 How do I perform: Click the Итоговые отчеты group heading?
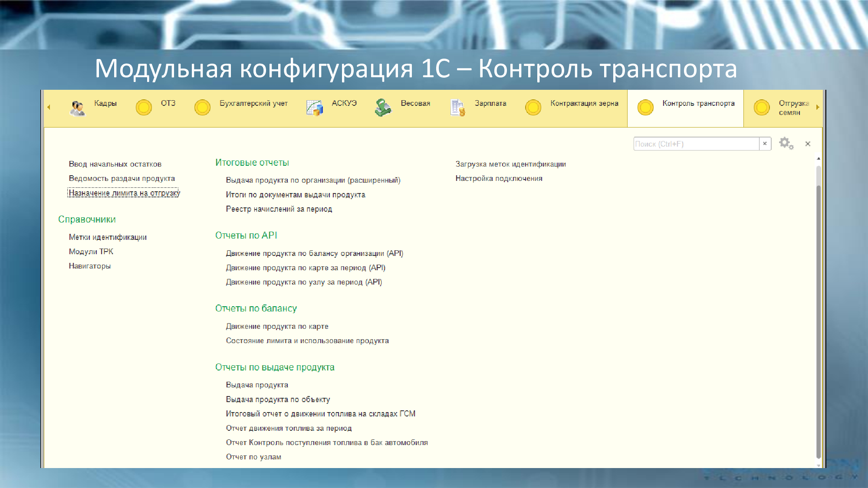click(252, 163)
